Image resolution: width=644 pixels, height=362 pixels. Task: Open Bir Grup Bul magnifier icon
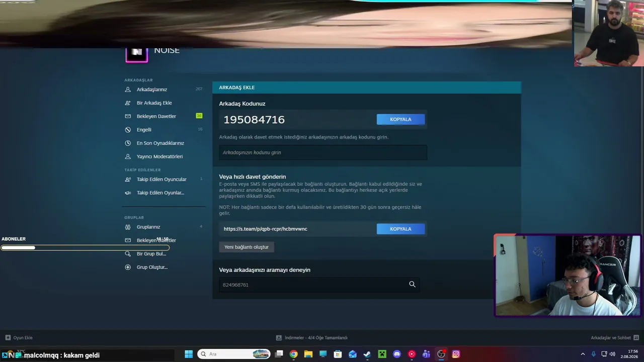128,254
